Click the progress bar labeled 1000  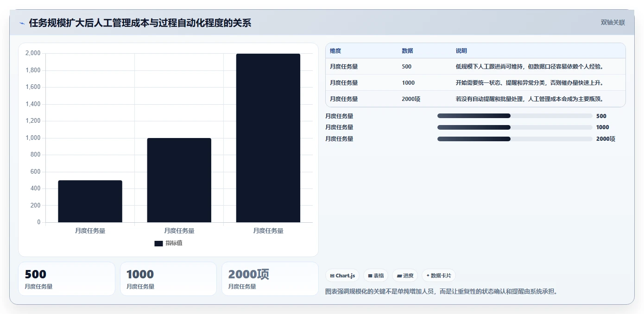pyautogui.click(x=515, y=127)
